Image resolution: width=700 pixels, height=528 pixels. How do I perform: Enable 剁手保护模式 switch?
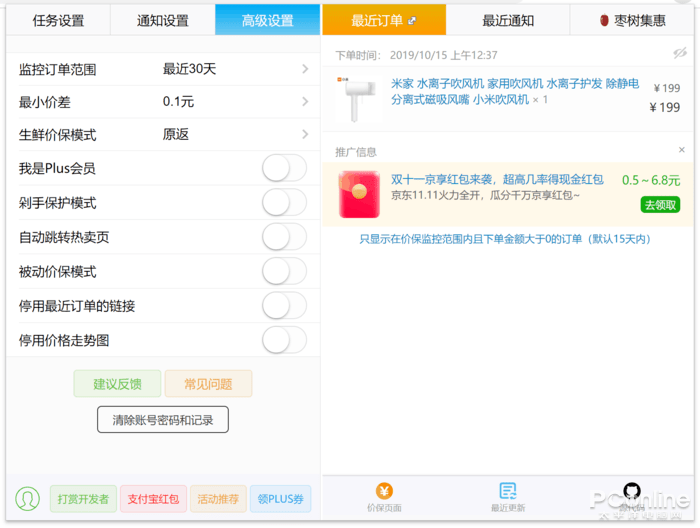pos(284,203)
